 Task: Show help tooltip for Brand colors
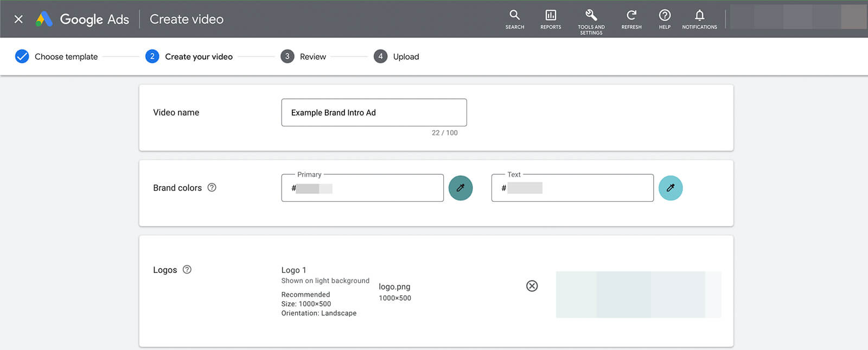(212, 187)
